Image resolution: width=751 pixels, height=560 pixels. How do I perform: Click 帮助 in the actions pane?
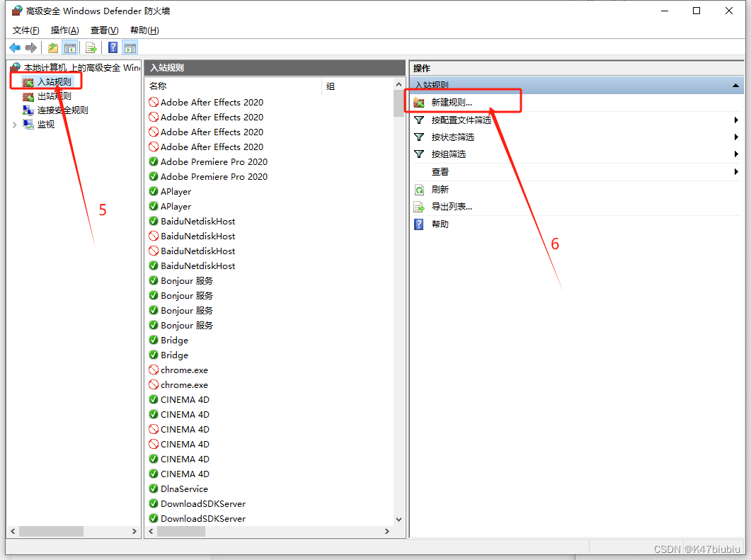(440, 224)
